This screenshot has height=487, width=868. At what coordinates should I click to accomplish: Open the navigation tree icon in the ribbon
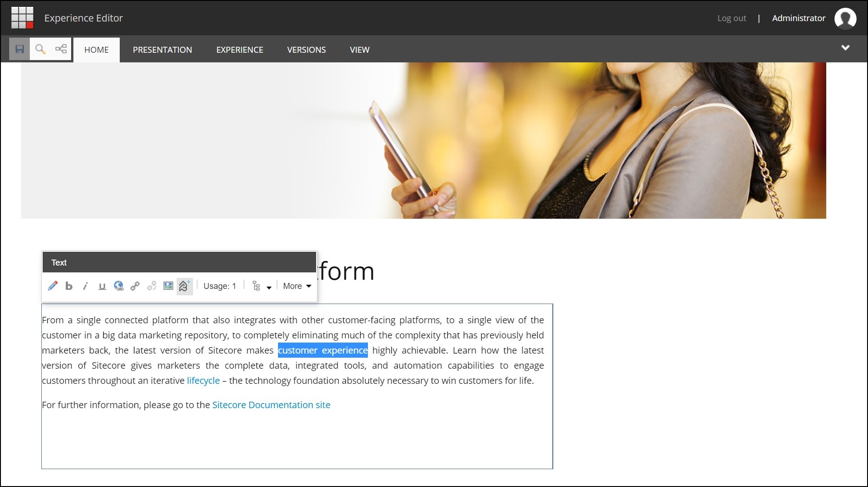tap(61, 49)
